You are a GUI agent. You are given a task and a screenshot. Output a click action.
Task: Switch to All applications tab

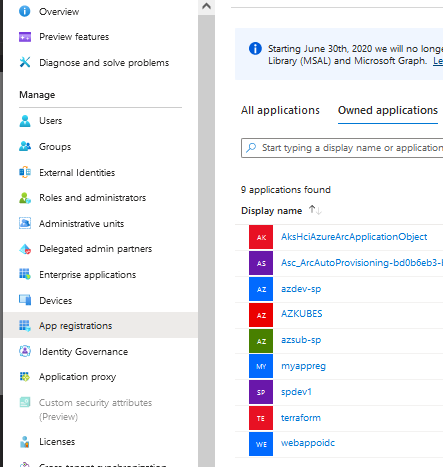coord(280,110)
